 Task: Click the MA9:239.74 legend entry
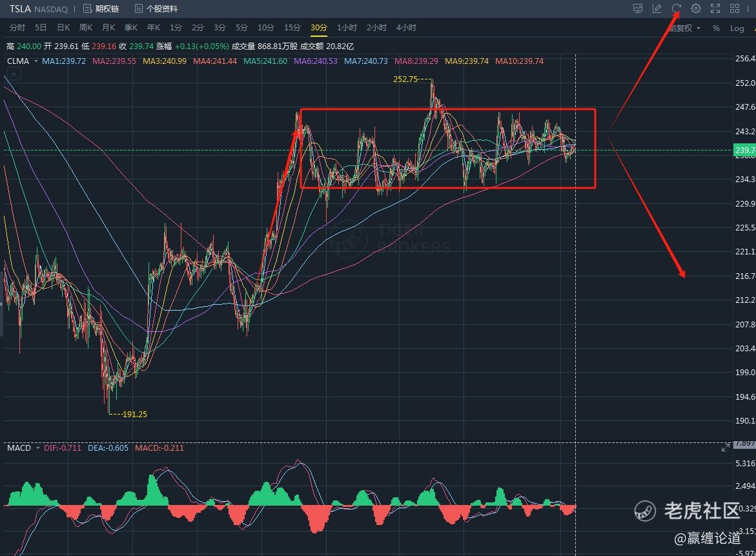coord(467,61)
